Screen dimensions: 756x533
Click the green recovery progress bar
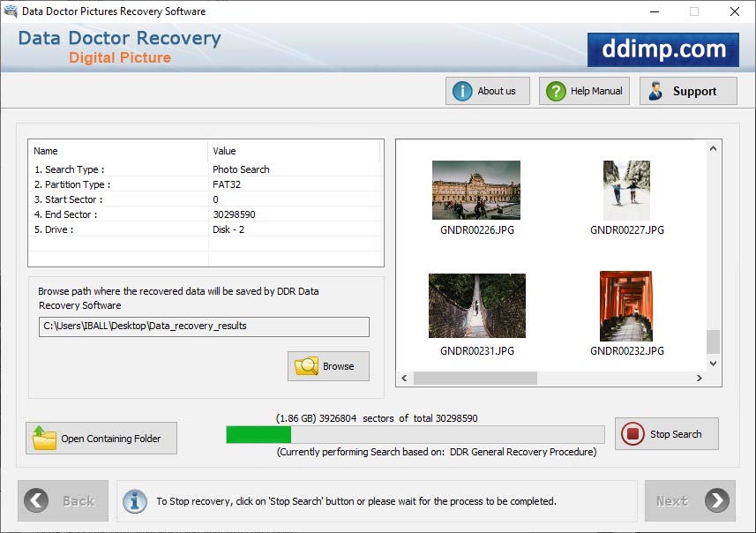(258, 434)
